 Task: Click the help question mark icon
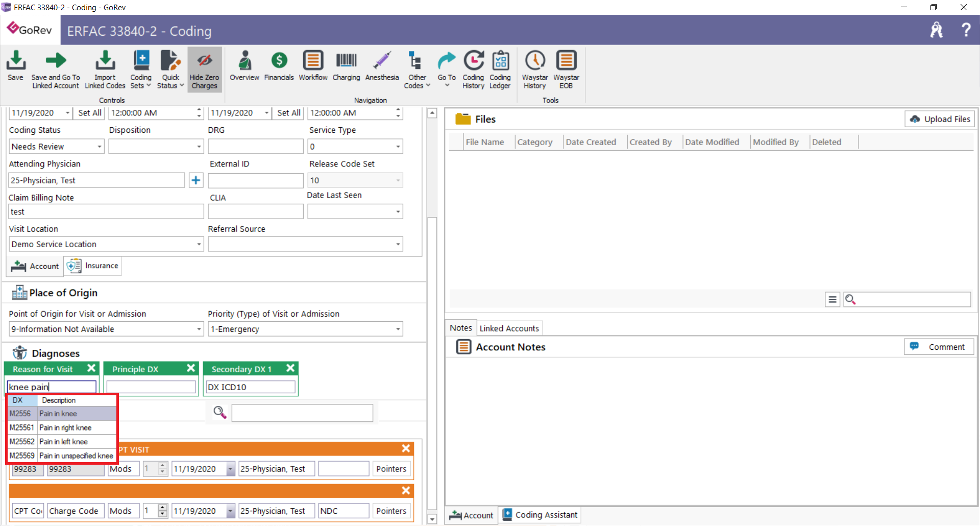(x=966, y=30)
